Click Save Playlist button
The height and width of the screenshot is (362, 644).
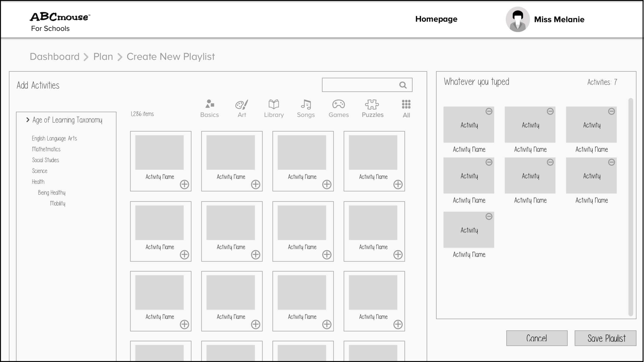605,338
